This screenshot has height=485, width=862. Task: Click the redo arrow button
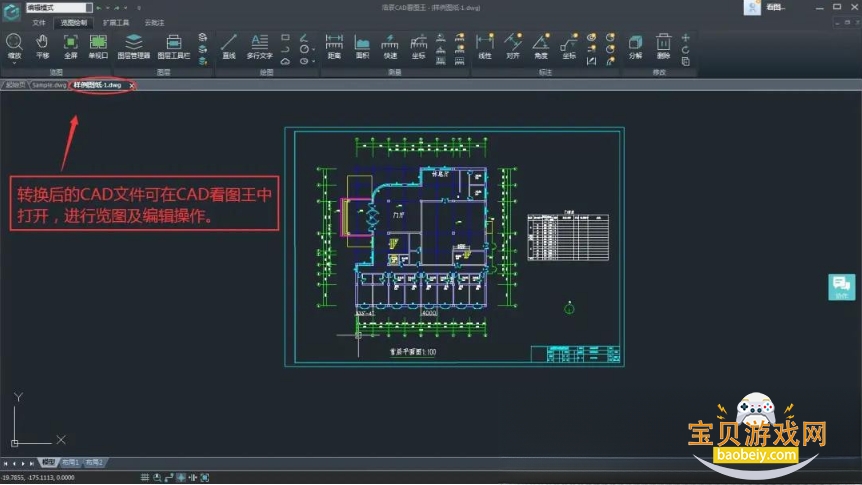pos(117,8)
